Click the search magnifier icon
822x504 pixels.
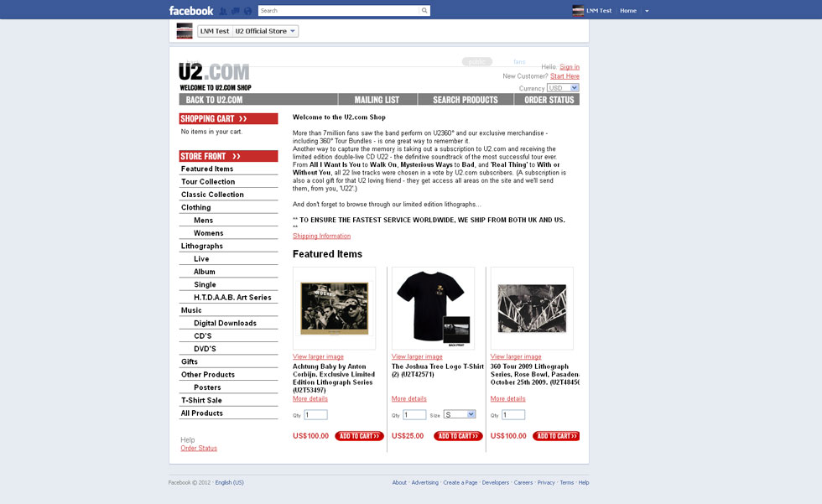tap(424, 10)
